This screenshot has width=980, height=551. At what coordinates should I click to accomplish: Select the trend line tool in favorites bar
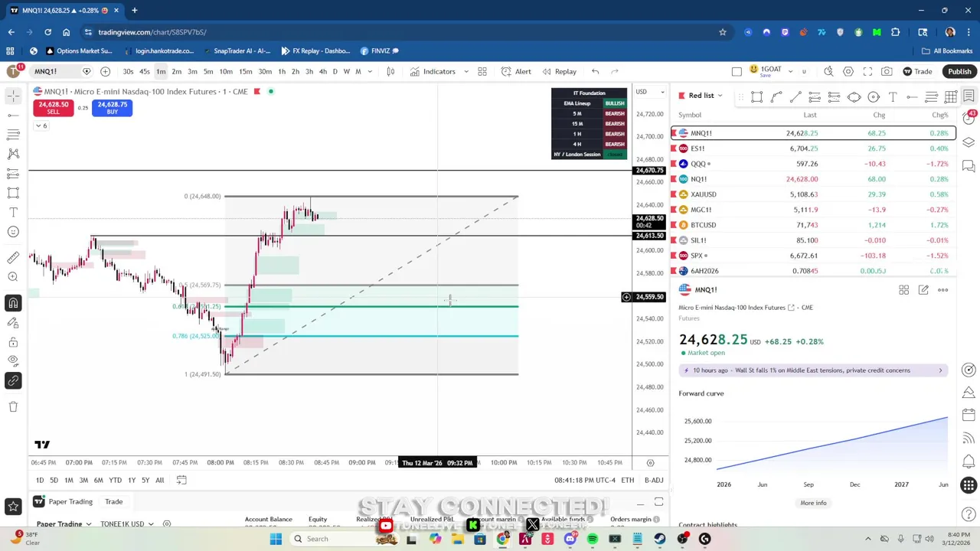[795, 96]
